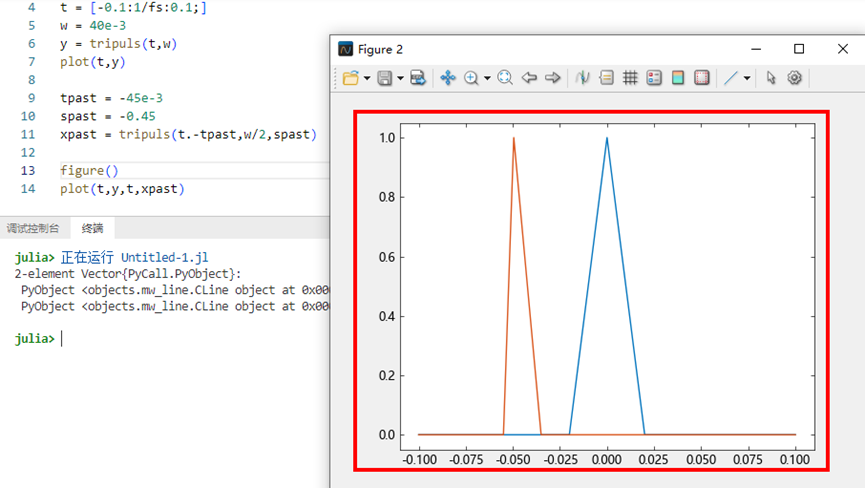Click the 1.0 y-axis tick label
The width and height of the screenshot is (865, 488).
[387, 138]
